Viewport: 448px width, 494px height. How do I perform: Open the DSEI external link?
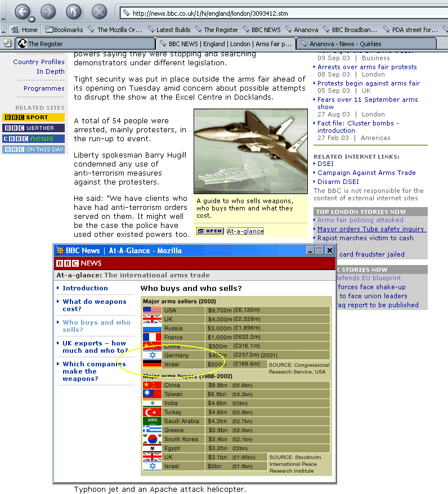click(x=325, y=164)
